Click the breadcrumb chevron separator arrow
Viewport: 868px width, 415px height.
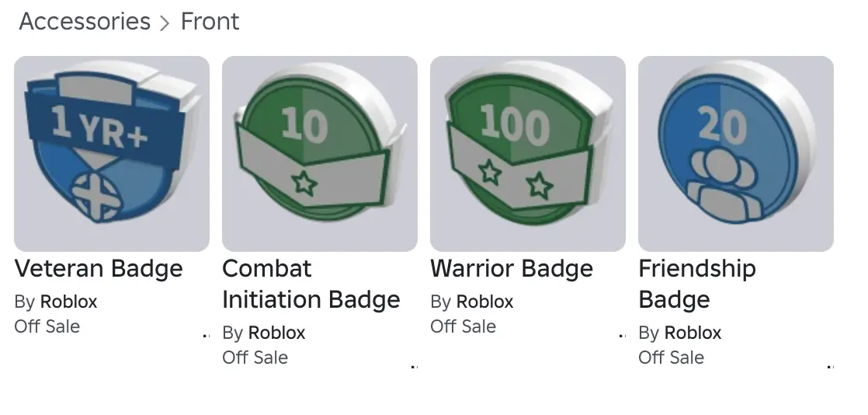pos(165,23)
